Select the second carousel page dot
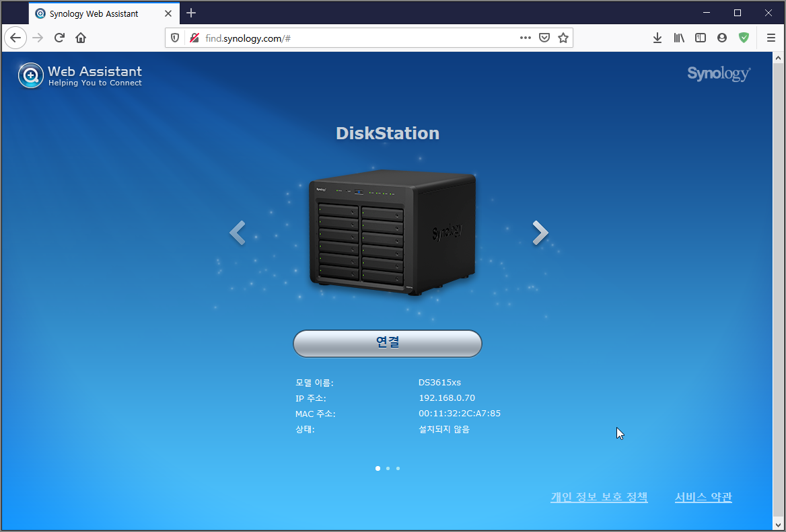This screenshot has height=532, width=786. point(388,468)
